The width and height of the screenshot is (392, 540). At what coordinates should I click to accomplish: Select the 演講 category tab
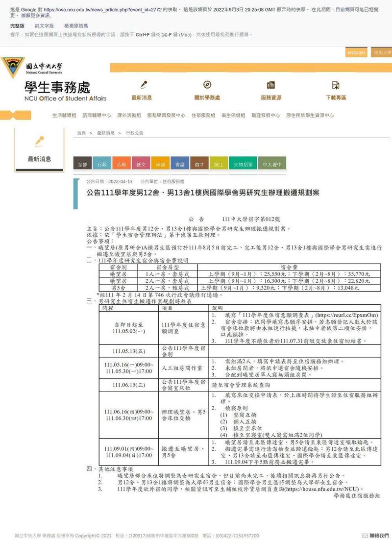click(x=160, y=163)
